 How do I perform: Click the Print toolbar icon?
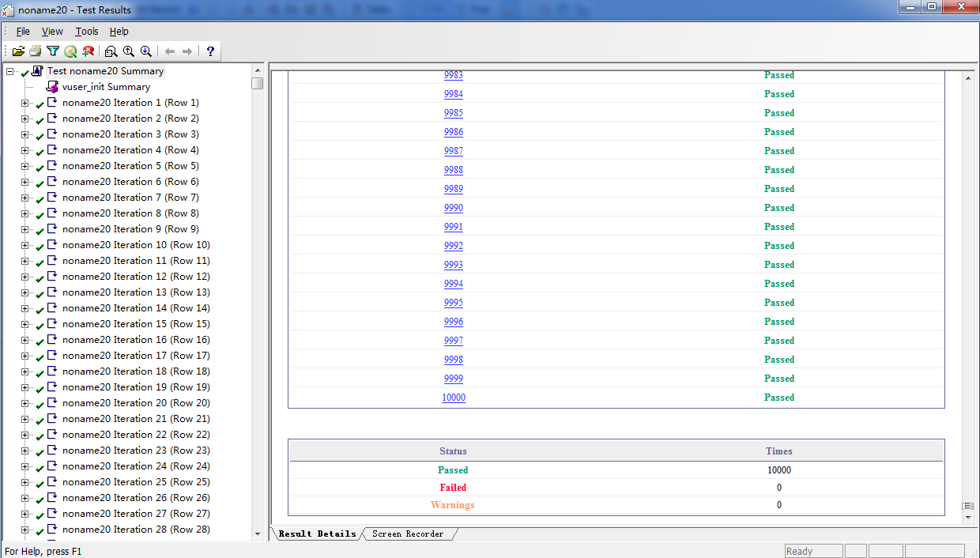pyautogui.click(x=36, y=51)
